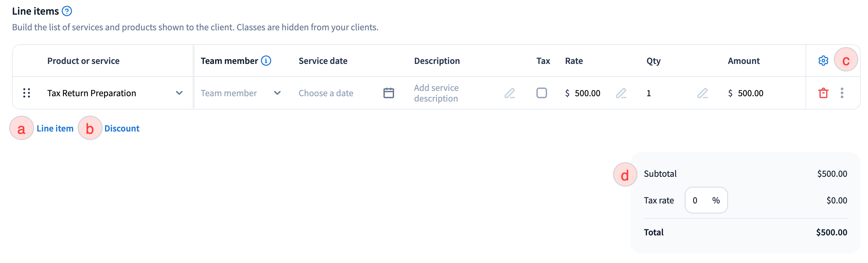Click the Add service description field
The height and width of the screenshot is (263, 868).
(436, 93)
